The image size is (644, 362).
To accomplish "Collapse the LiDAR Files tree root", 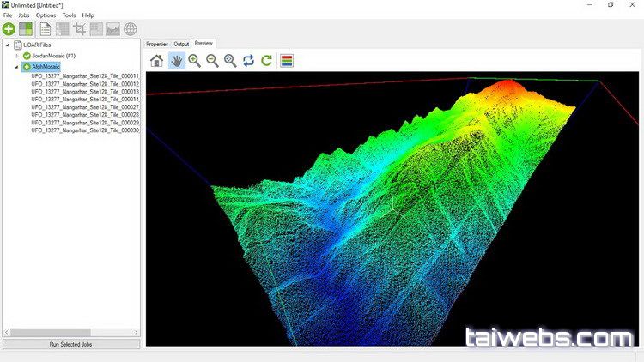I will (7, 45).
